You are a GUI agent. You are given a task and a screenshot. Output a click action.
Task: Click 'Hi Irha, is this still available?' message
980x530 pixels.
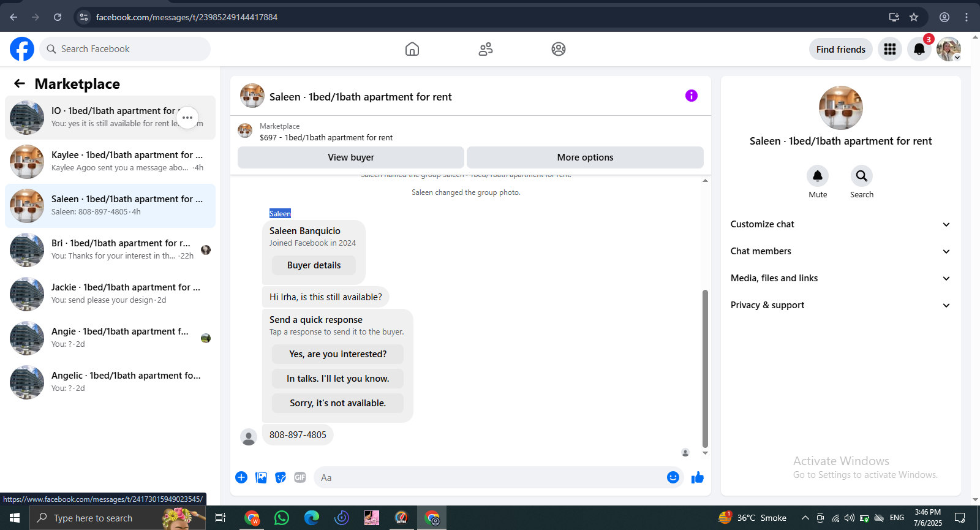click(x=325, y=297)
